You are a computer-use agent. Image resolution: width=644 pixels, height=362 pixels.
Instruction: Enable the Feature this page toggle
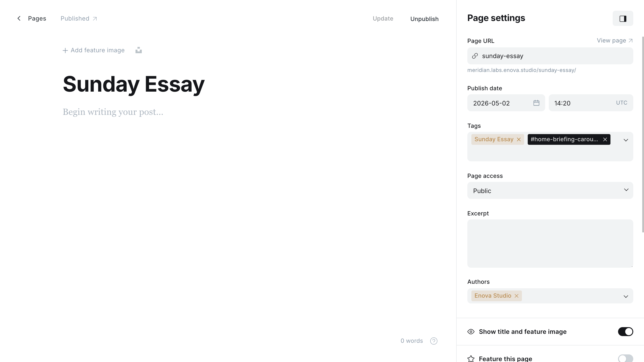pos(625,358)
